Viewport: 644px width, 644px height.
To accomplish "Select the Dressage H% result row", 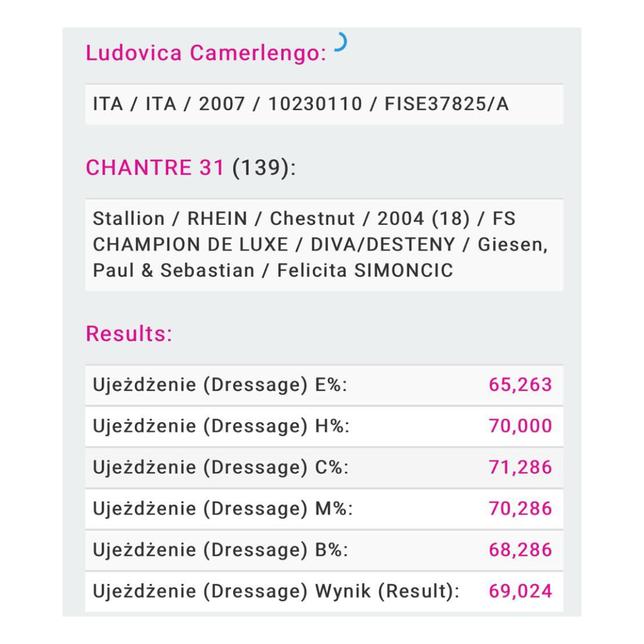I will (324, 426).
